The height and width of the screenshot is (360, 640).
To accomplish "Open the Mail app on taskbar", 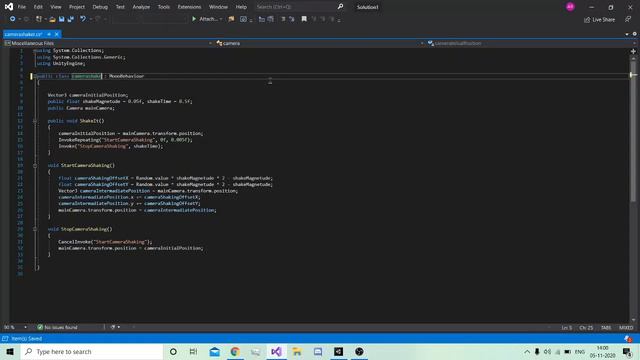I will point(214,351).
